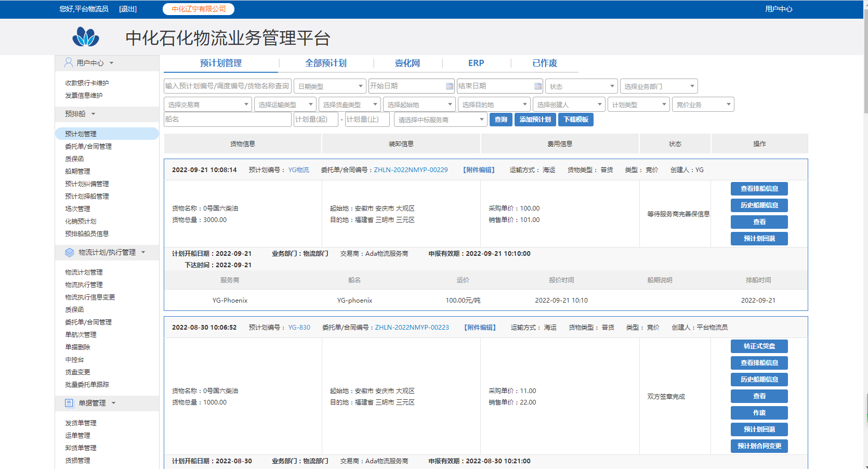Image resolution: width=868 pixels, height=469 pixels.
Task: Open 收款银行卡维护 in sidebar
Action: (x=87, y=83)
